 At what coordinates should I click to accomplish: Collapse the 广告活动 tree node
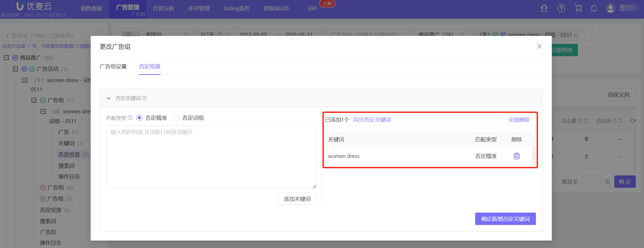16,69
